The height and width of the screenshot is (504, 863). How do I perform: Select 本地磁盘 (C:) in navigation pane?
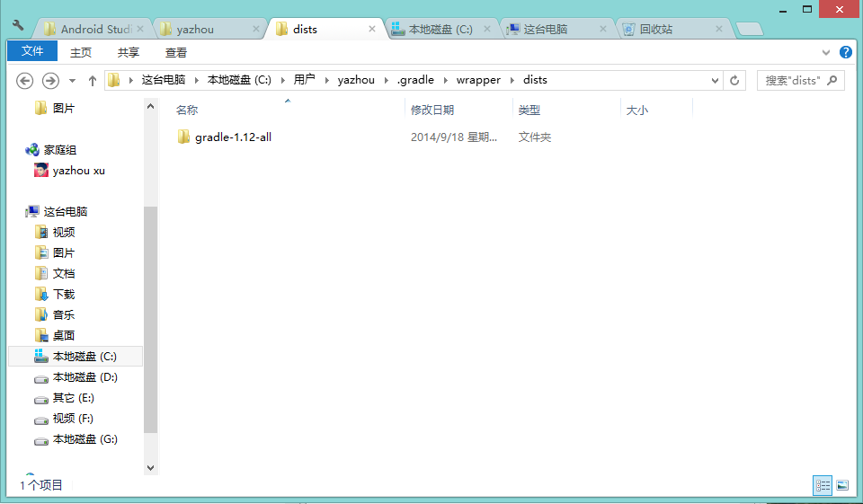pyautogui.click(x=76, y=357)
